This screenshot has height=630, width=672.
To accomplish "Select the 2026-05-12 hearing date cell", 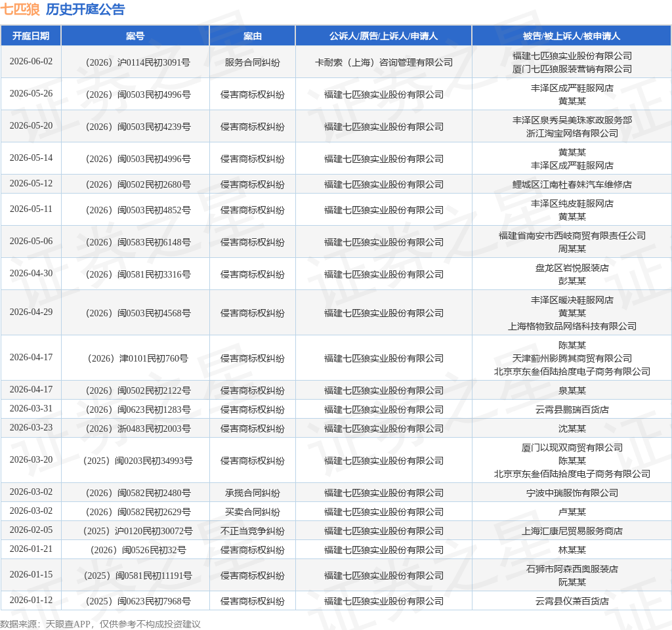I will coord(31,184).
